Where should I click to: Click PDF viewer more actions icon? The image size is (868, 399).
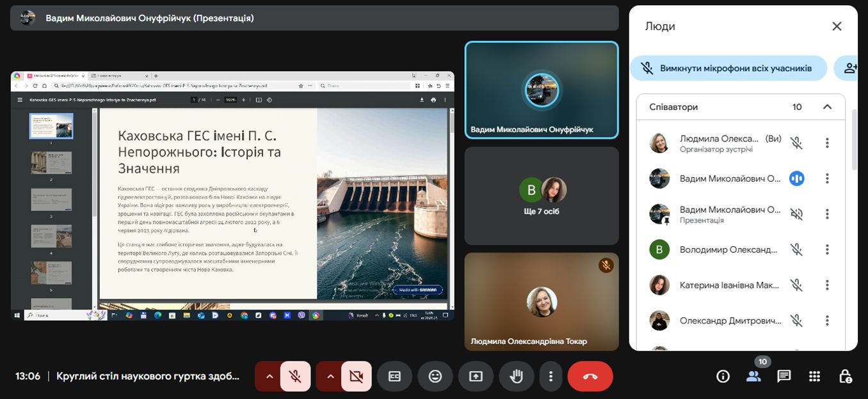446,100
